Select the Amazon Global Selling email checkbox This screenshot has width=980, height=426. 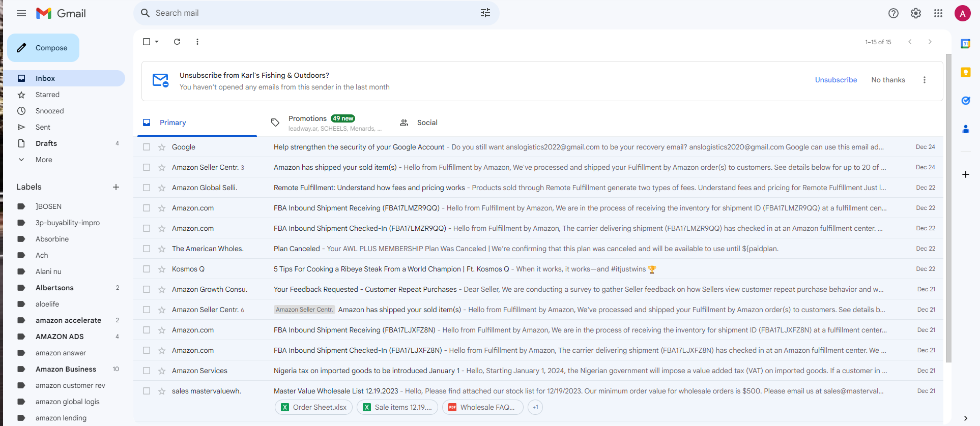coord(147,188)
